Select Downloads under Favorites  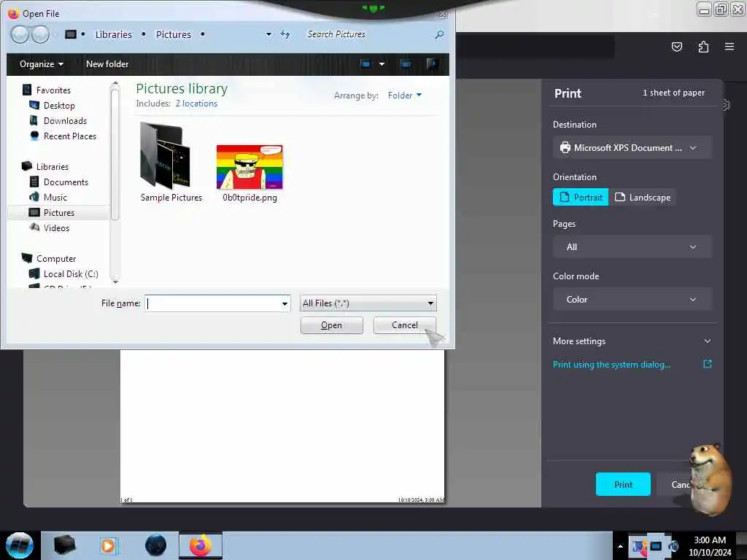pyautogui.click(x=65, y=120)
